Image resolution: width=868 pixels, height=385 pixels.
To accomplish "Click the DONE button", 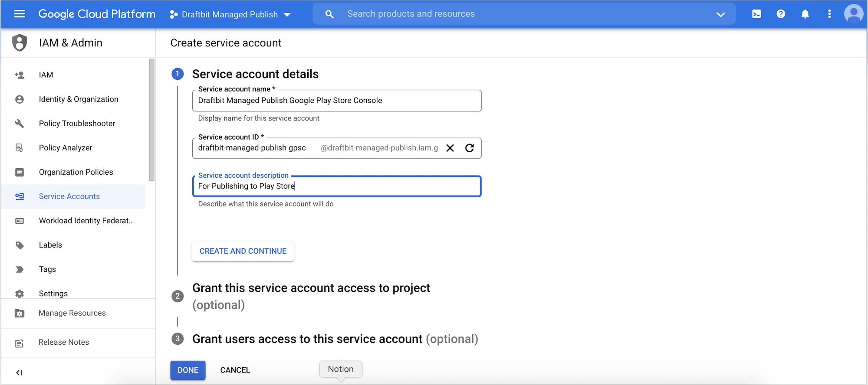I will [x=188, y=370].
